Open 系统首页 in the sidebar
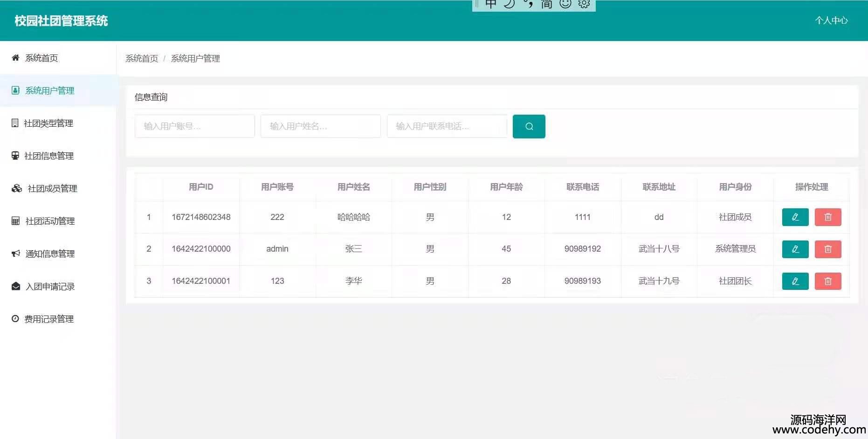The image size is (868, 439). pos(41,58)
